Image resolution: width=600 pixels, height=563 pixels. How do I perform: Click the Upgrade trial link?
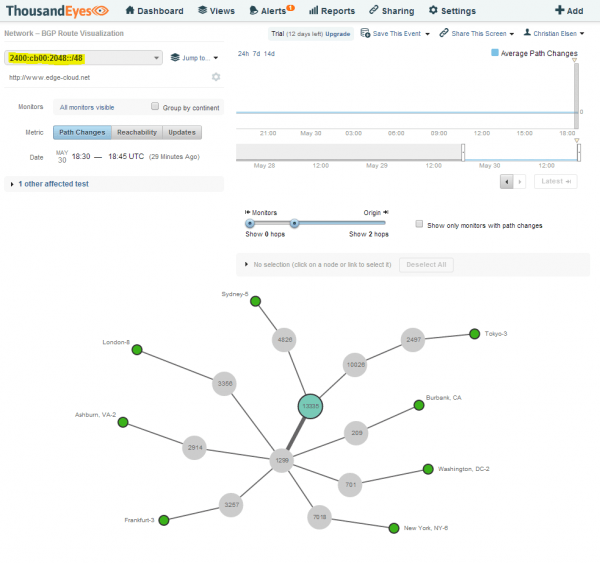(x=338, y=34)
